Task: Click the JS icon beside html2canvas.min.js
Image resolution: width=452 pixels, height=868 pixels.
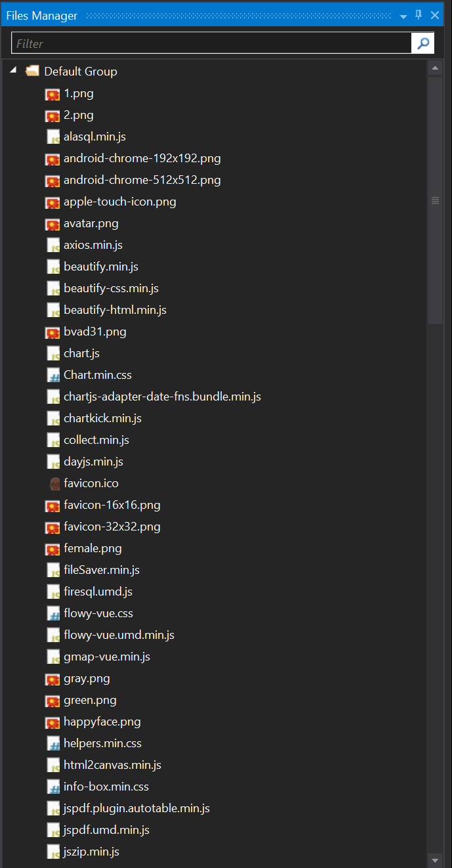Action: 53,765
